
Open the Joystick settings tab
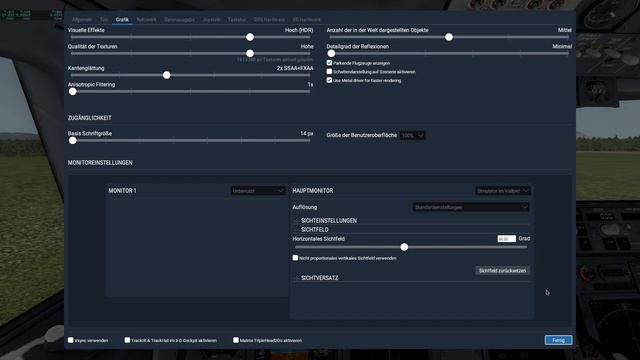211,20
